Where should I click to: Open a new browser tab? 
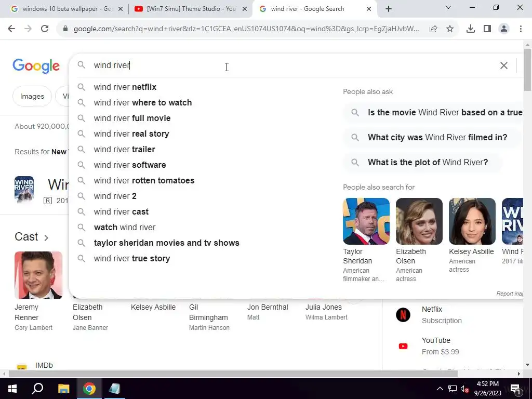click(x=389, y=9)
